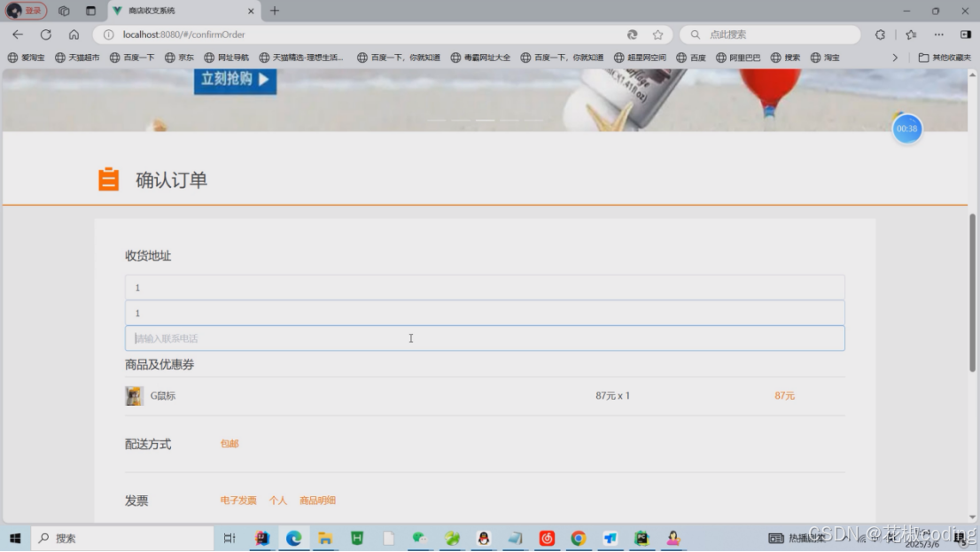
Task: Open the browser extensions icon
Action: tap(880, 35)
